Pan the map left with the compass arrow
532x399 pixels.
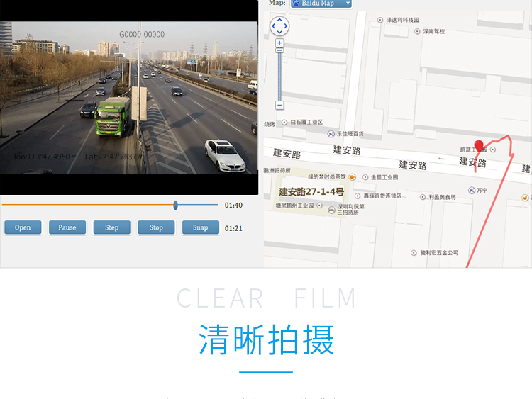[x=273, y=27]
